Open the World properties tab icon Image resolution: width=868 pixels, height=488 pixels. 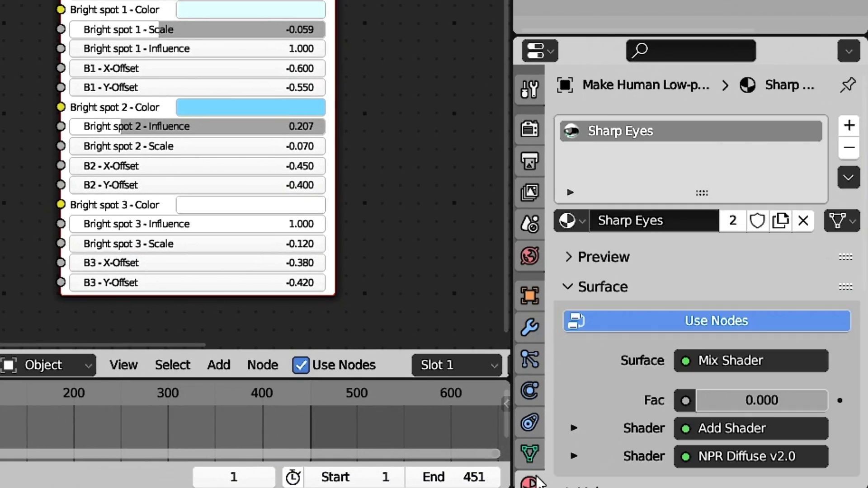coord(529,256)
